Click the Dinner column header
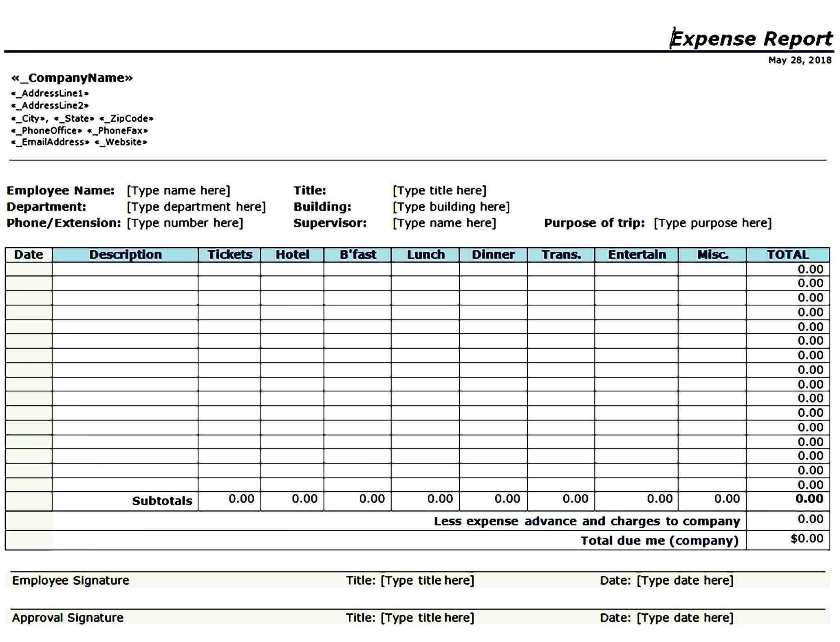 coord(493,255)
